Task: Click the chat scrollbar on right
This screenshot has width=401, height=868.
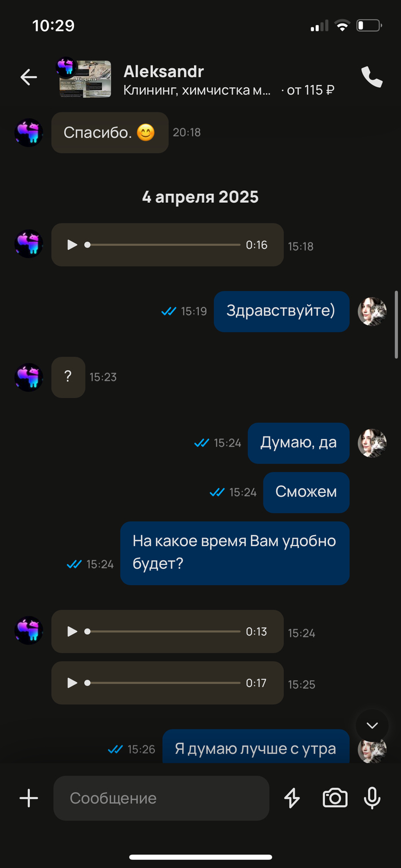Action: tap(396, 325)
